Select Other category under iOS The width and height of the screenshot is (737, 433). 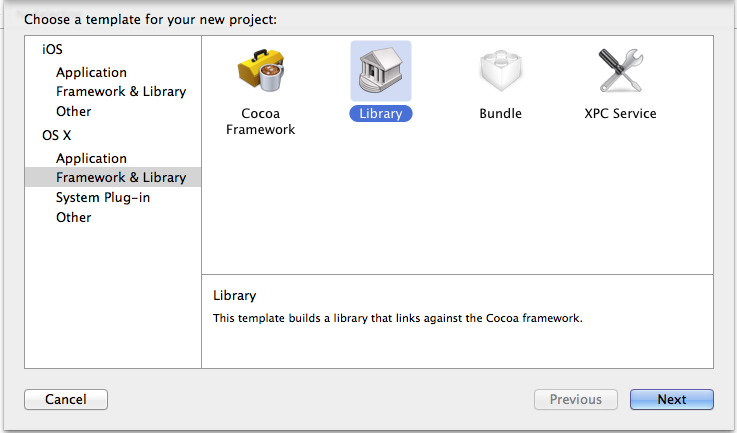click(73, 111)
